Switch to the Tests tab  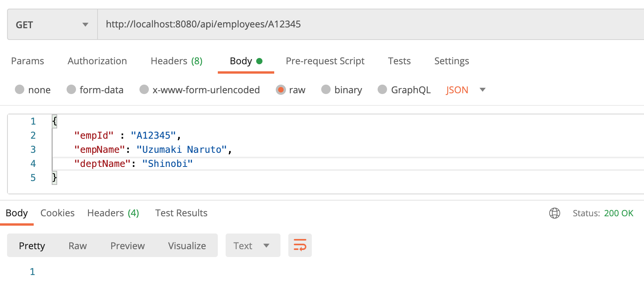click(399, 61)
